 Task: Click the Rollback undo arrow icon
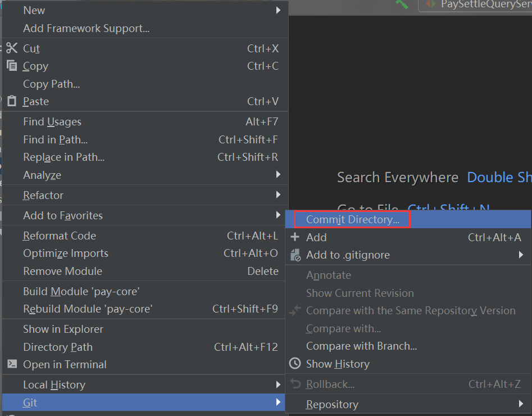[x=295, y=384]
